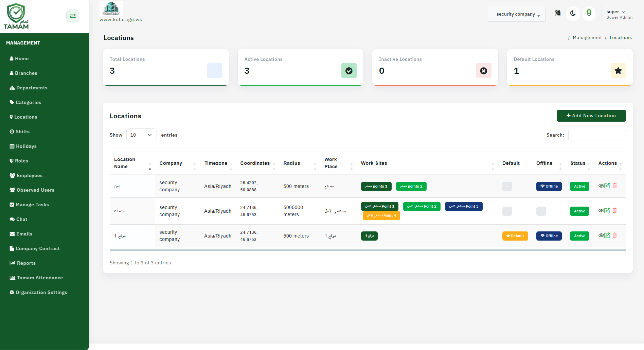Click the light green Point 2 badge
Image resolution: width=644 pixels, height=350 pixels.
pyautogui.click(x=422, y=206)
